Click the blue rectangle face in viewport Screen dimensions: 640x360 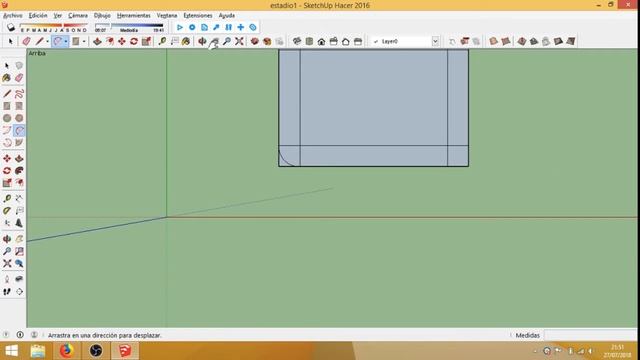point(373,98)
